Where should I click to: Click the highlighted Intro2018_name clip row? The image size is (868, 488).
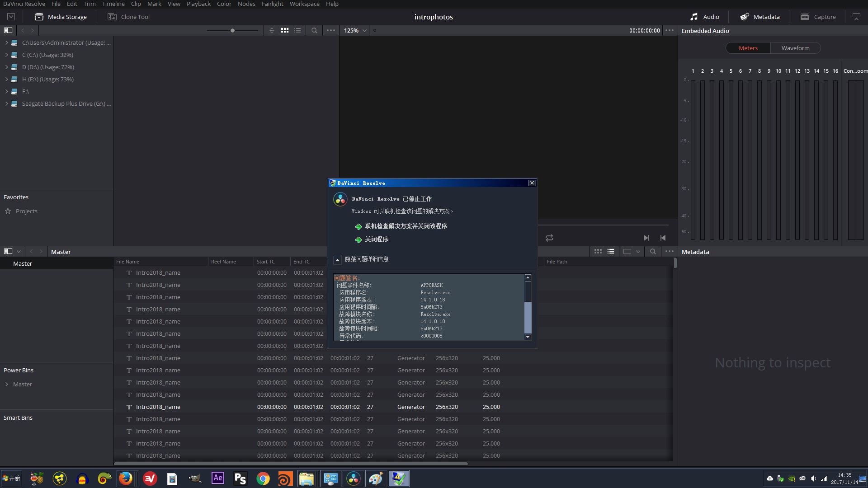(x=392, y=407)
